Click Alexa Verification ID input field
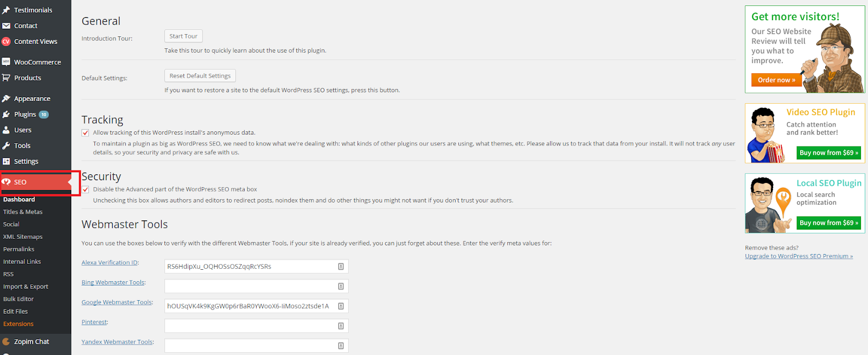Image resolution: width=868 pixels, height=355 pixels. click(257, 267)
